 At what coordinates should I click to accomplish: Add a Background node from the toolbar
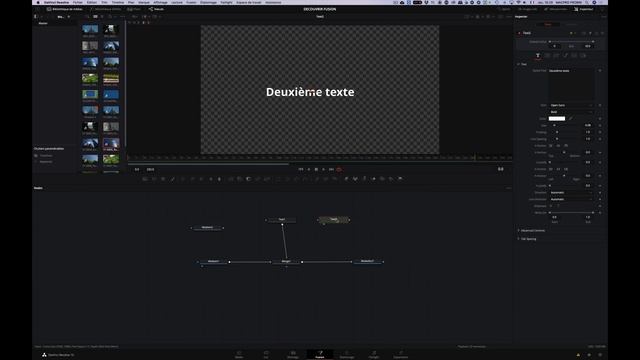point(144,179)
